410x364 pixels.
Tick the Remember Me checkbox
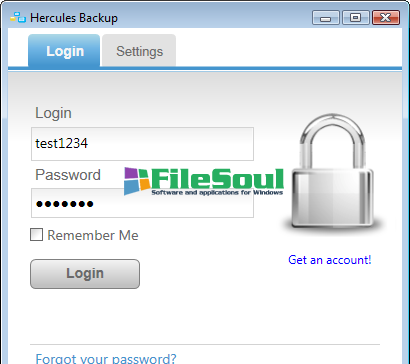pyautogui.click(x=36, y=235)
